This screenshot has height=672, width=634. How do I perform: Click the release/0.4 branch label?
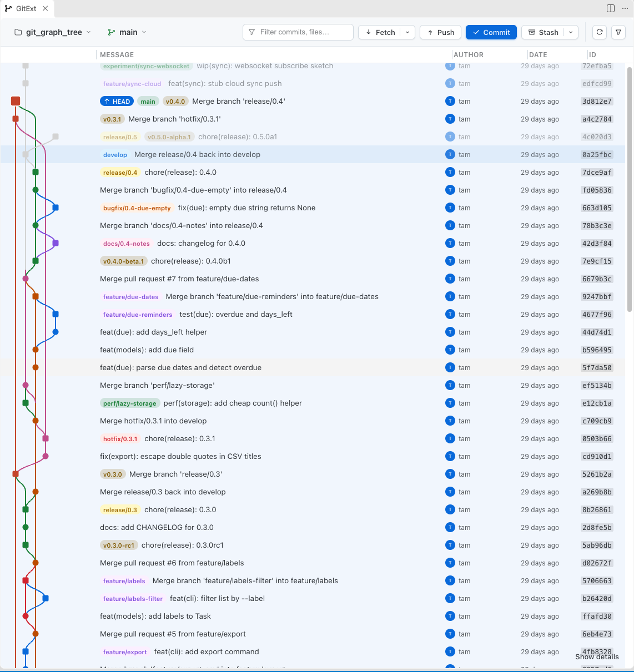click(x=120, y=173)
